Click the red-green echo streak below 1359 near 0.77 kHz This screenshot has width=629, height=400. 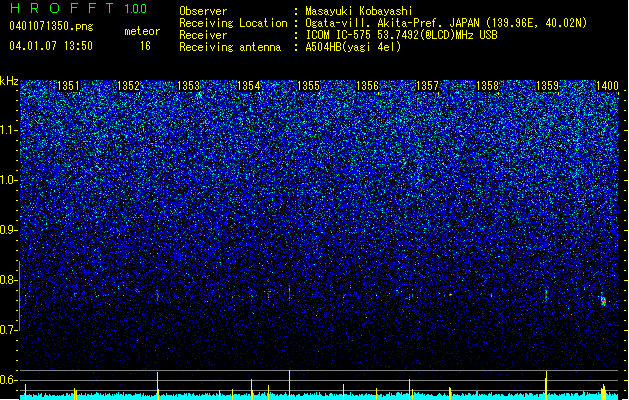(546, 294)
